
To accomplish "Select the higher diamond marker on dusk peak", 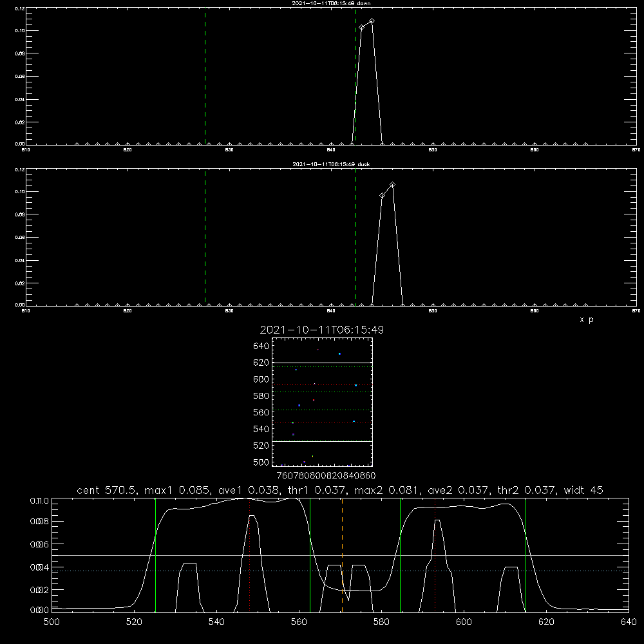I will 392,184.
